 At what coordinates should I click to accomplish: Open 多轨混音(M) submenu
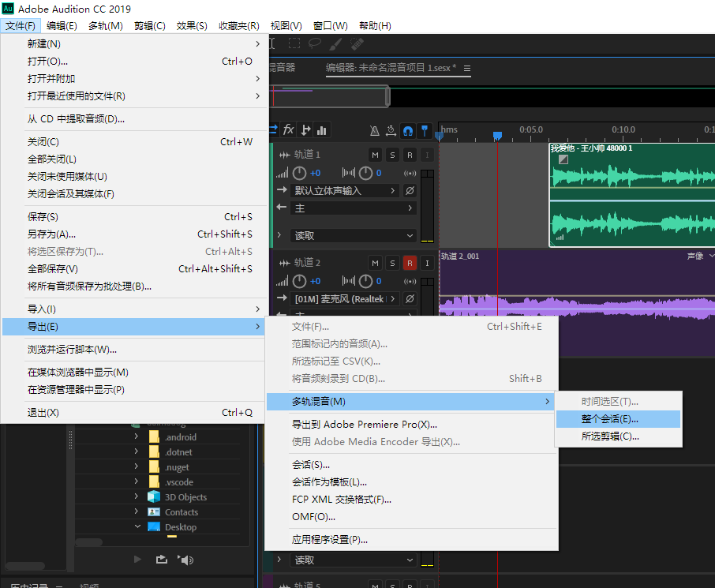coord(410,402)
